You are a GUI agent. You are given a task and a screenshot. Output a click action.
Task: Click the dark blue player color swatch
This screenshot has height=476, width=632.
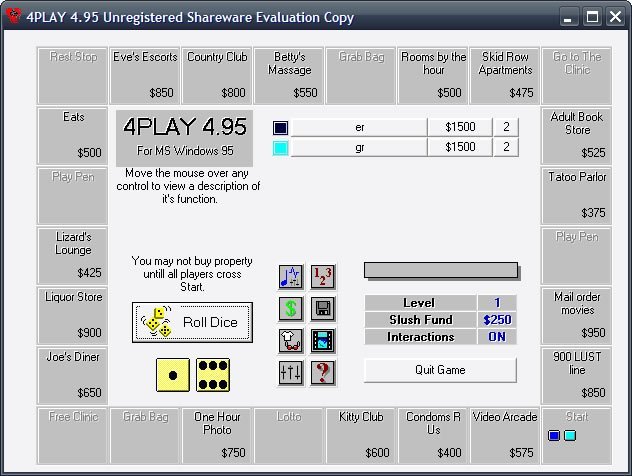[x=280, y=128]
